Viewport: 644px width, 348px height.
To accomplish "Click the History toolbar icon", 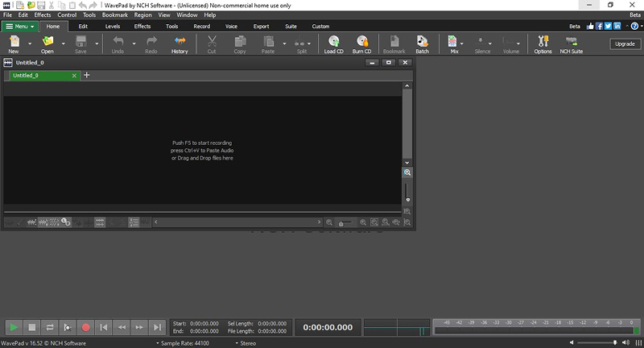I will pos(180,44).
